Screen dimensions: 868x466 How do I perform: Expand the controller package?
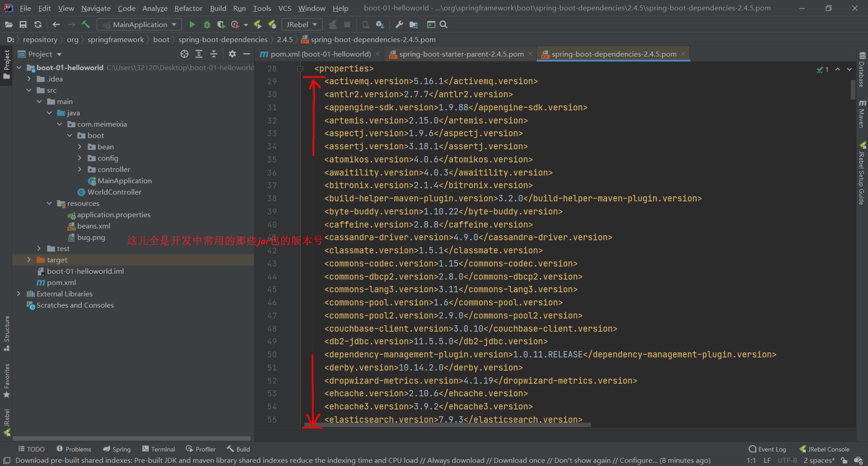tap(80, 169)
